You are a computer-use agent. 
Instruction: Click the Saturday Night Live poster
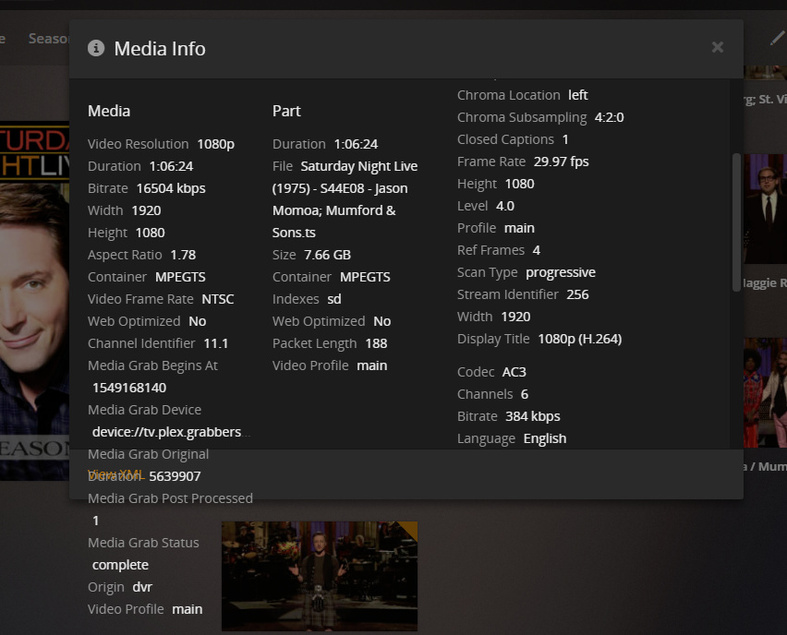pos(34,300)
